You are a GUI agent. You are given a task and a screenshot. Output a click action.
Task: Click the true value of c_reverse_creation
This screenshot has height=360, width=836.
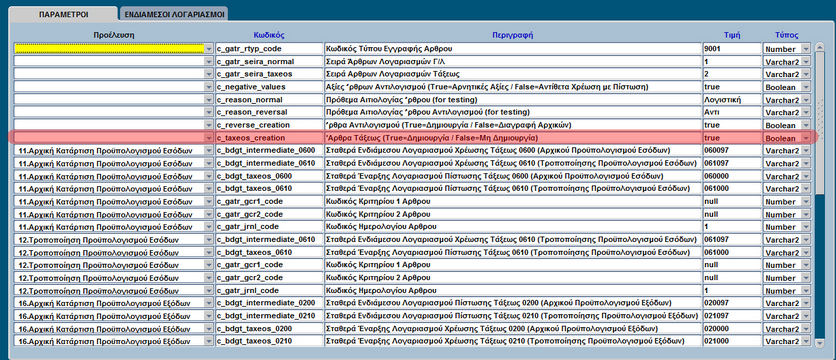tap(732, 125)
